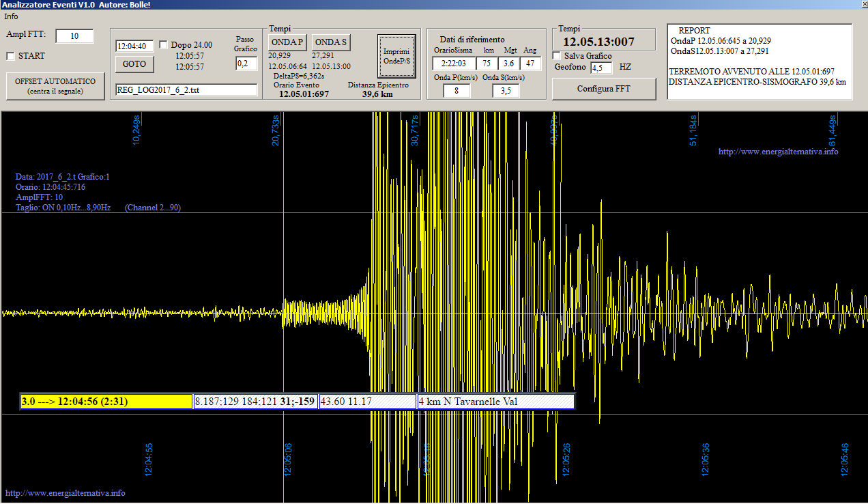The width and height of the screenshot is (868, 504).
Task: Click the 12:05:06 clock marker at graph bottom
Action: pyautogui.click(x=288, y=458)
